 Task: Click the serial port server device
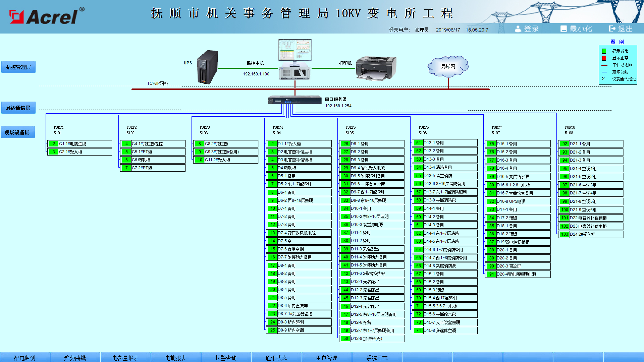tap(294, 100)
